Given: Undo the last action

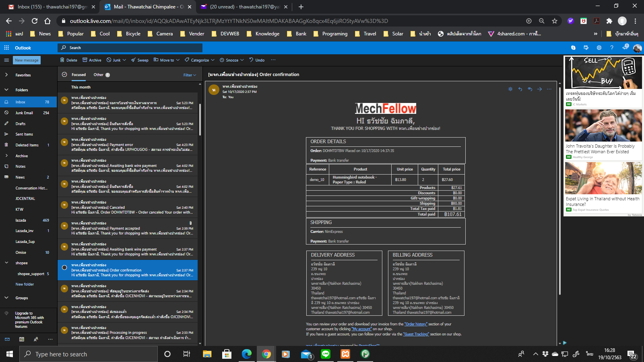Looking at the screenshot, I should [257, 60].
